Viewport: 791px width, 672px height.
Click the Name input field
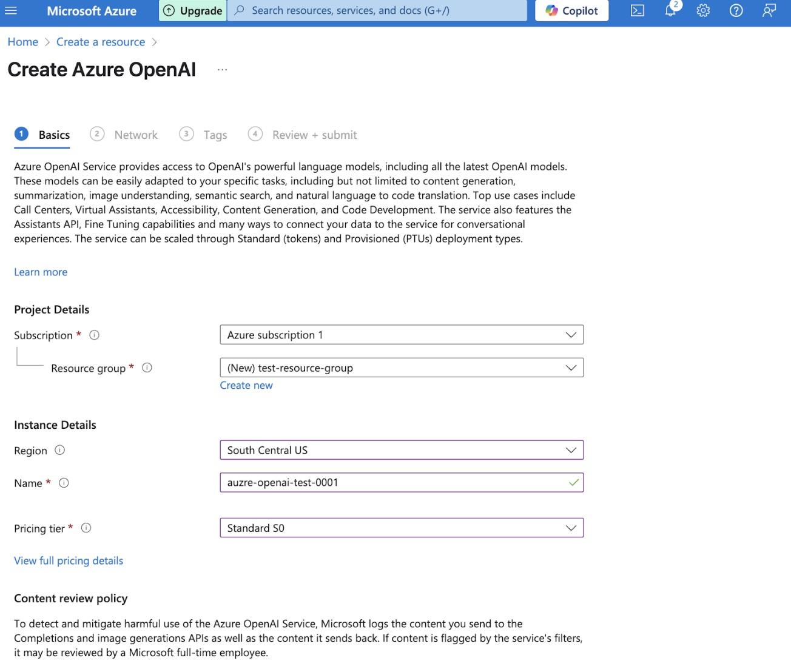click(400, 482)
